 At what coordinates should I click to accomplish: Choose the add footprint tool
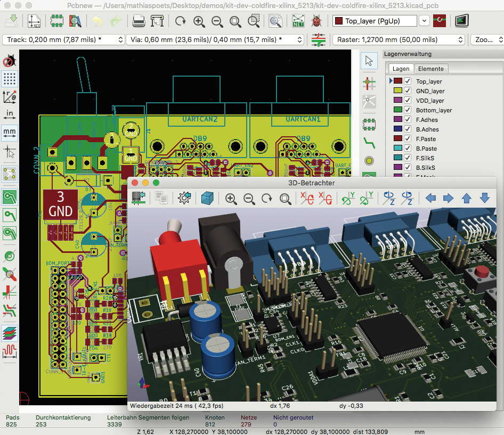(x=369, y=124)
